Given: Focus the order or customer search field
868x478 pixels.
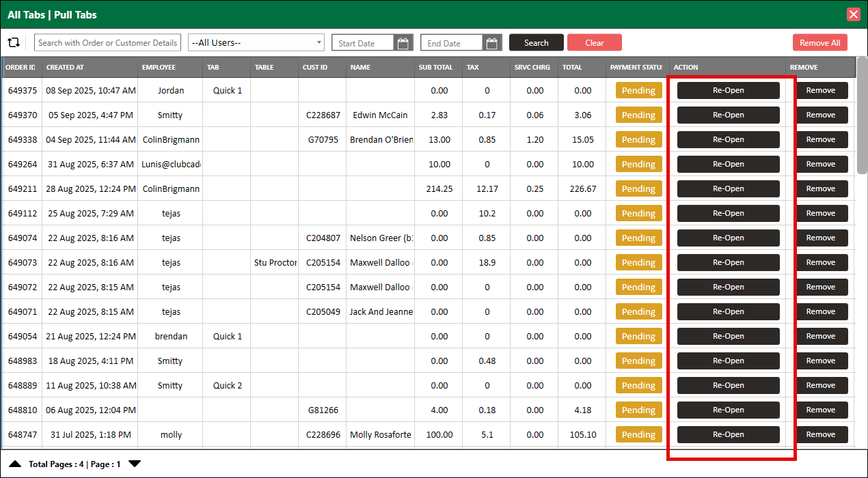Looking at the screenshot, I should point(107,42).
